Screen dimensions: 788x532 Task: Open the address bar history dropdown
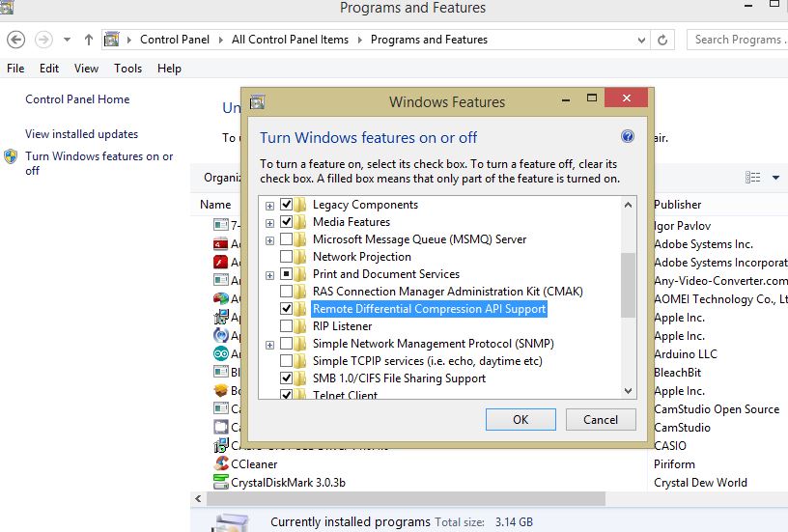(x=641, y=40)
